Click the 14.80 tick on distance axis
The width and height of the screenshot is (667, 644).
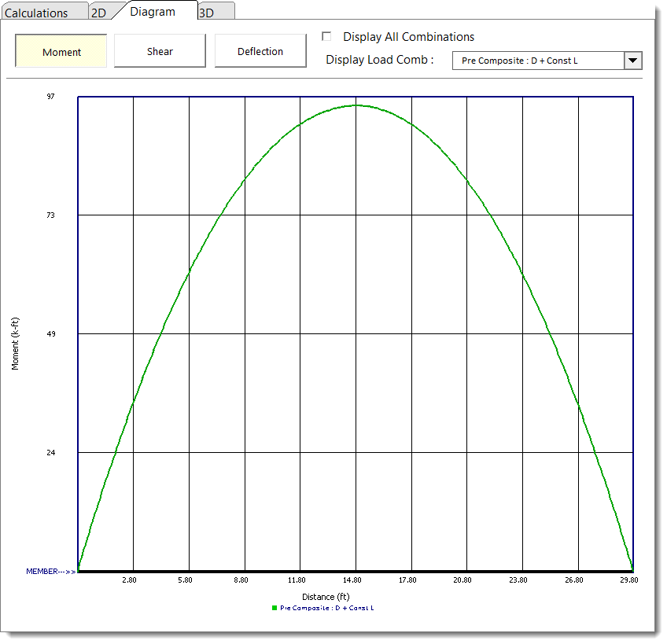pyautogui.click(x=352, y=580)
